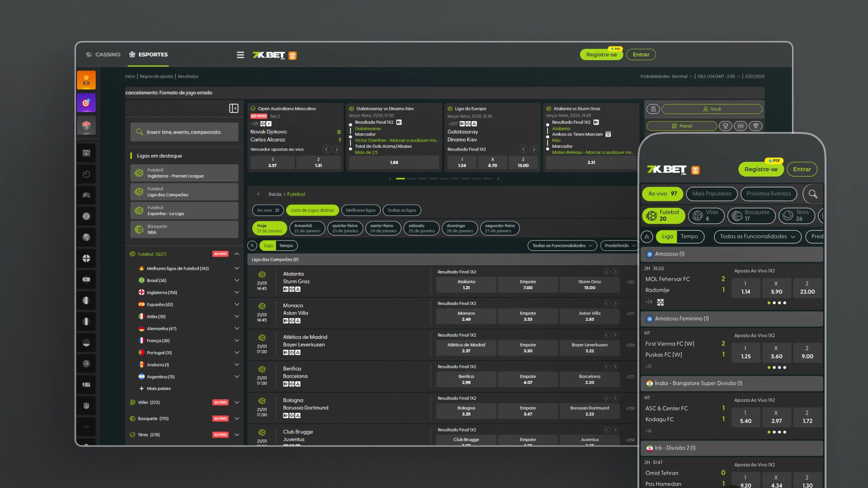868x488 pixels.
Task: Expand the Vôlei (223) section
Action: coord(237,403)
